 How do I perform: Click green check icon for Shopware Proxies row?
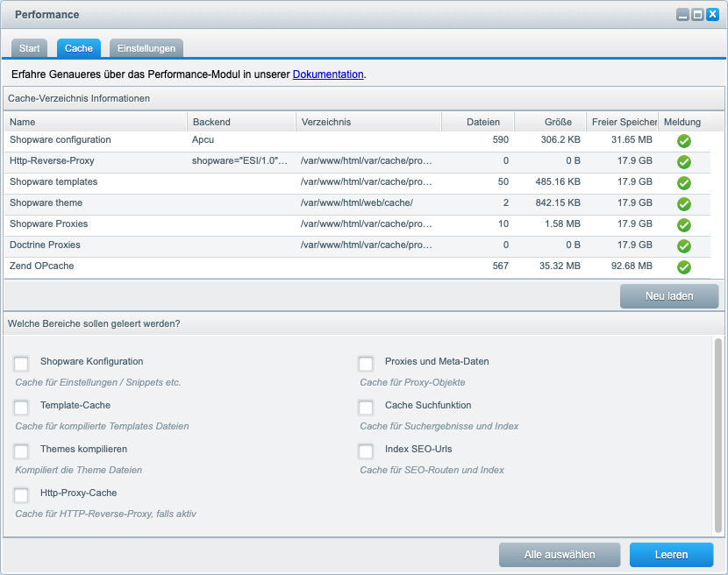pos(684,225)
